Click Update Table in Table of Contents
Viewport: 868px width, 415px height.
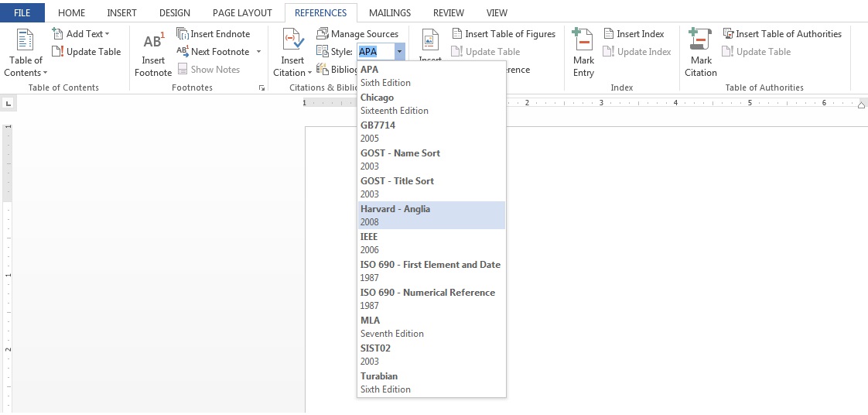click(87, 52)
